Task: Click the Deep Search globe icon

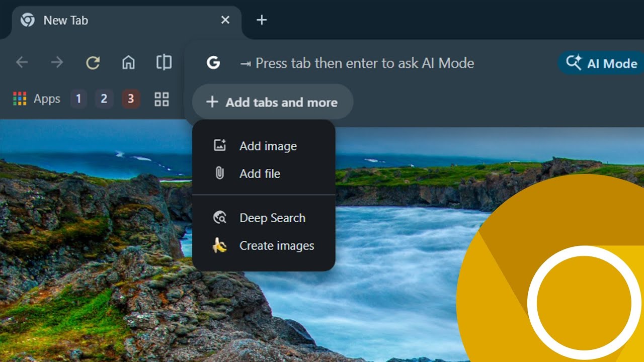Action: click(220, 218)
